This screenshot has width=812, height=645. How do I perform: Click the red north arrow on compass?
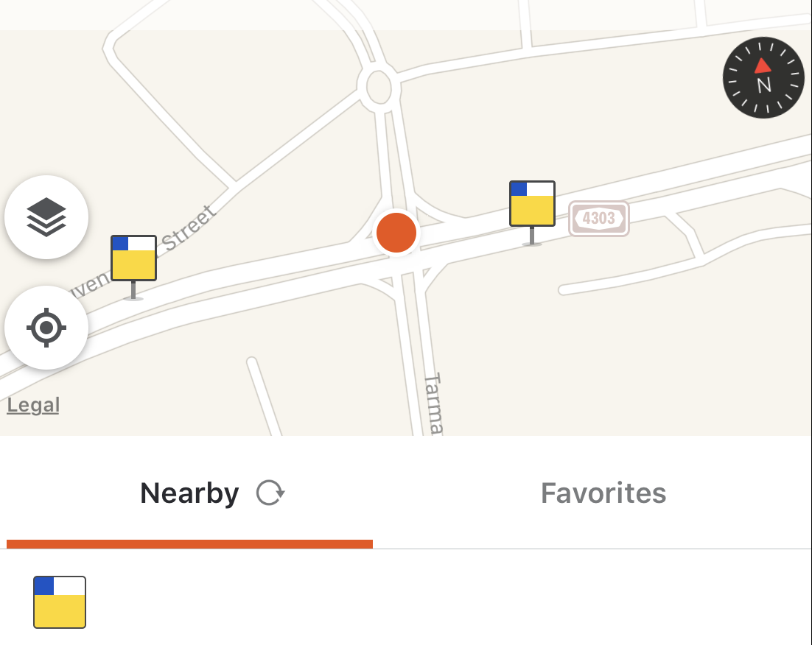(763, 66)
